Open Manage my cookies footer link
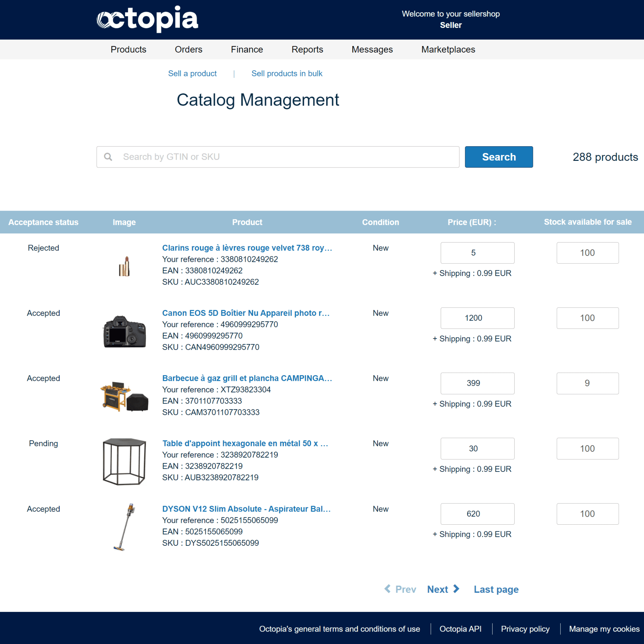Screen dimensions: 644x644 [x=604, y=629]
